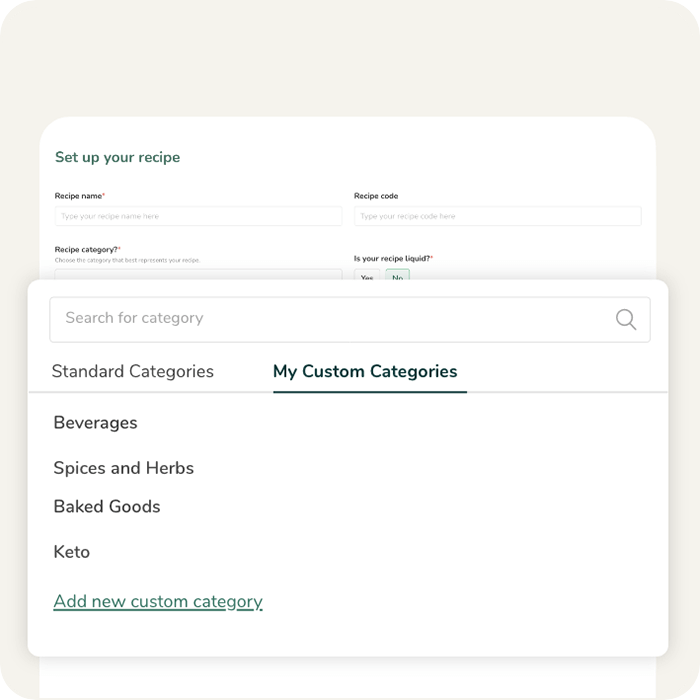Select No for liquid recipe
The height and width of the screenshot is (700, 700).
pyautogui.click(x=397, y=277)
